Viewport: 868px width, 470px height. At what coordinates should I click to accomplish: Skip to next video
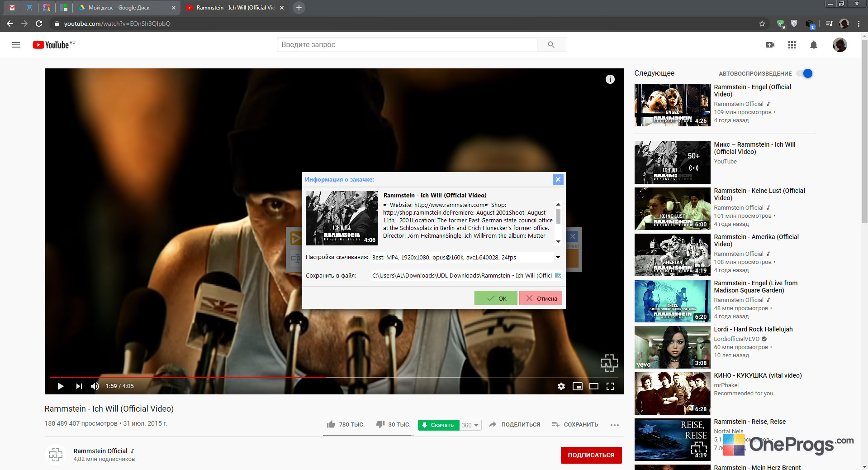pos(79,386)
